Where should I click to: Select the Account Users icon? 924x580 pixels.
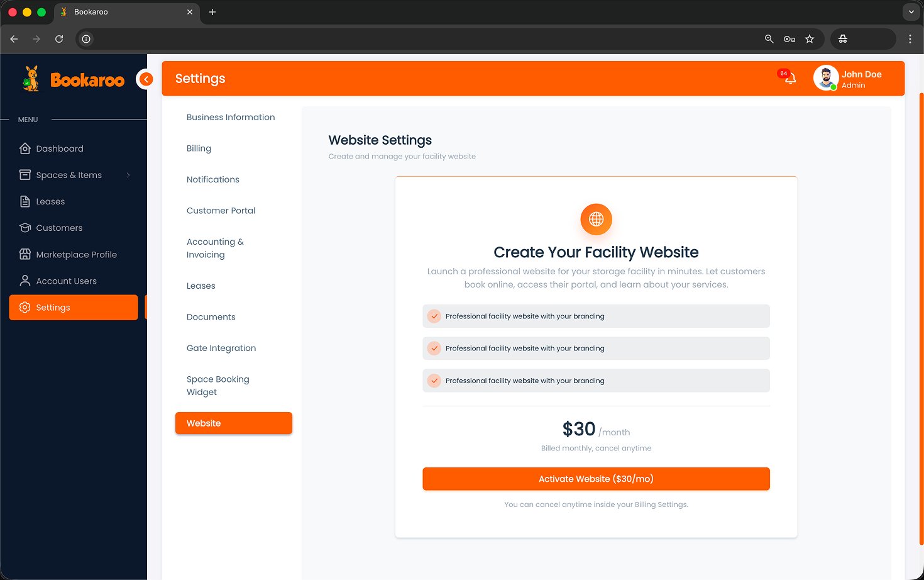(x=25, y=281)
